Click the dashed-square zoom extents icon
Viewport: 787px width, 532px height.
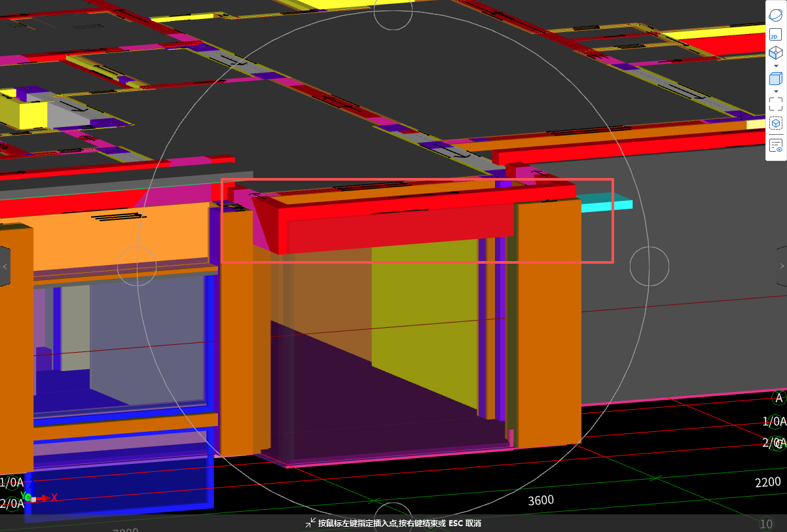[776, 103]
